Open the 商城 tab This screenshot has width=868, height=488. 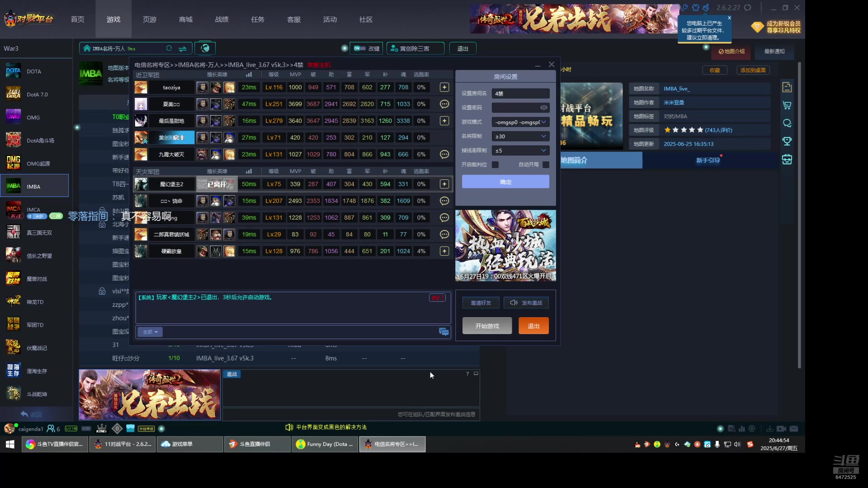[x=186, y=19]
